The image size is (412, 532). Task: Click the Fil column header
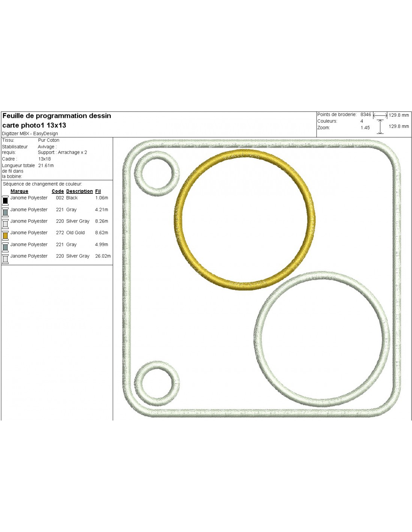pos(98,191)
